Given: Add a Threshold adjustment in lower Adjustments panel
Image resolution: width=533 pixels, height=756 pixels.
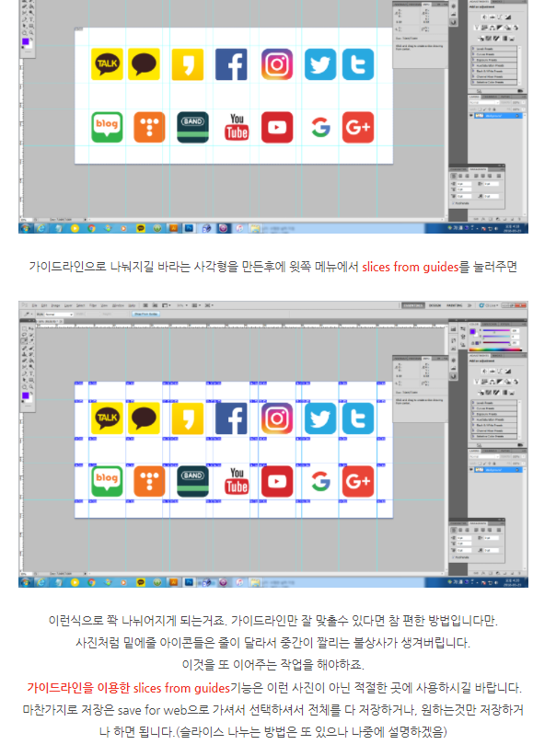Looking at the screenshot, I should 496,393.
